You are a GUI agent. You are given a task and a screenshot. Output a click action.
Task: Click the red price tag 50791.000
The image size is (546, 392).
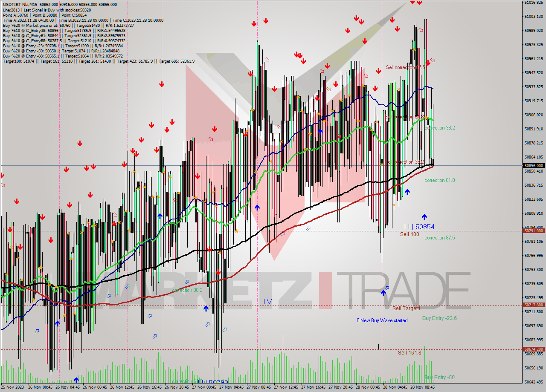(x=533, y=231)
